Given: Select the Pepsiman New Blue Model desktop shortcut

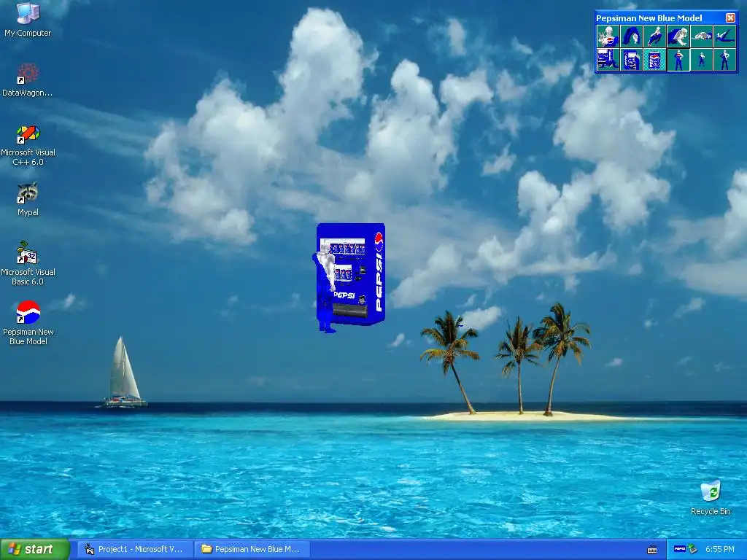Looking at the screenshot, I should pyautogui.click(x=28, y=323).
